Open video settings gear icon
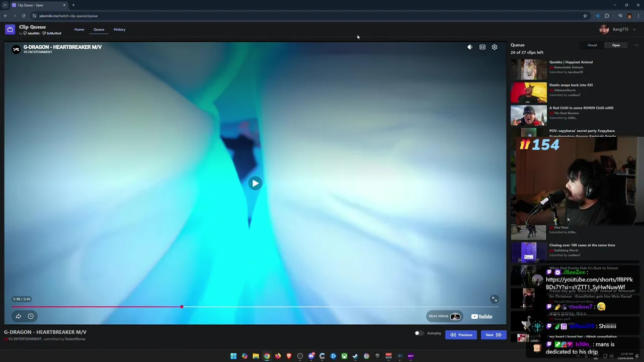Screen dimensions: 644x362 tap(495, 47)
